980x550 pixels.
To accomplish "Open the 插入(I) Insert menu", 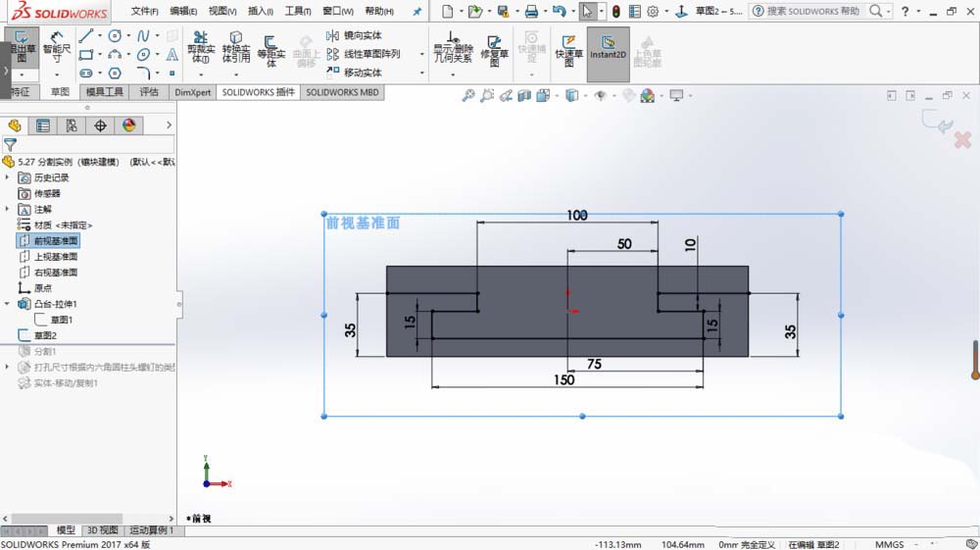I will tap(260, 11).
